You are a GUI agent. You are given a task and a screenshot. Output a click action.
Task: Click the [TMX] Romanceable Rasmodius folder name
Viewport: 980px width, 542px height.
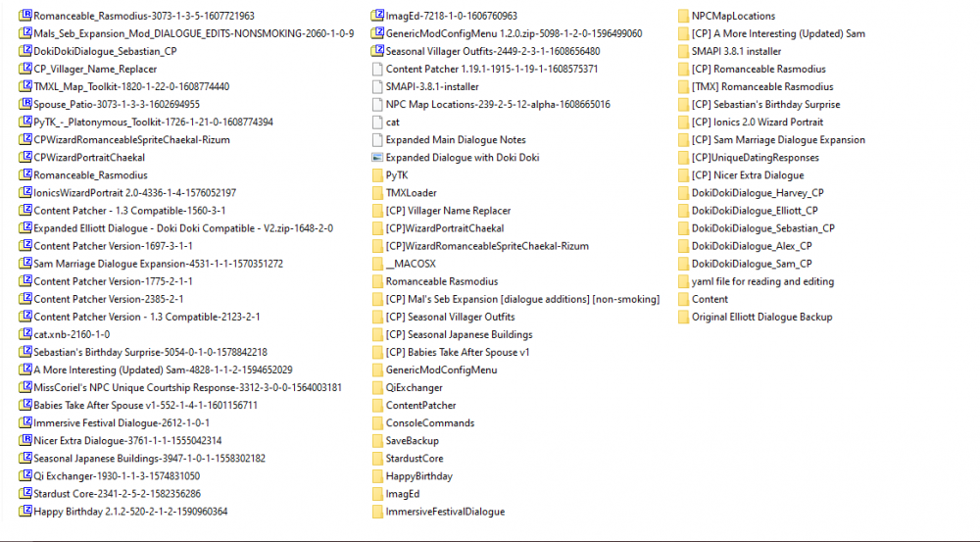click(x=762, y=86)
